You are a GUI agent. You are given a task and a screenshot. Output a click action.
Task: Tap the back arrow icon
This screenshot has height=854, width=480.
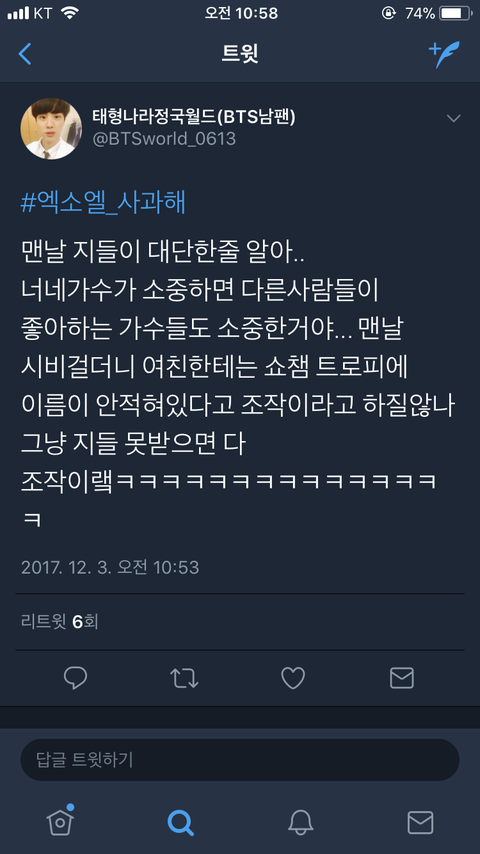click(x=25, y=54)
